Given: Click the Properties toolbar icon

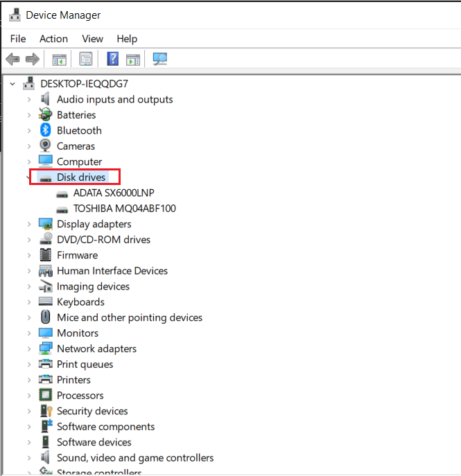Looking at the screenshot, I should point(86,60).
